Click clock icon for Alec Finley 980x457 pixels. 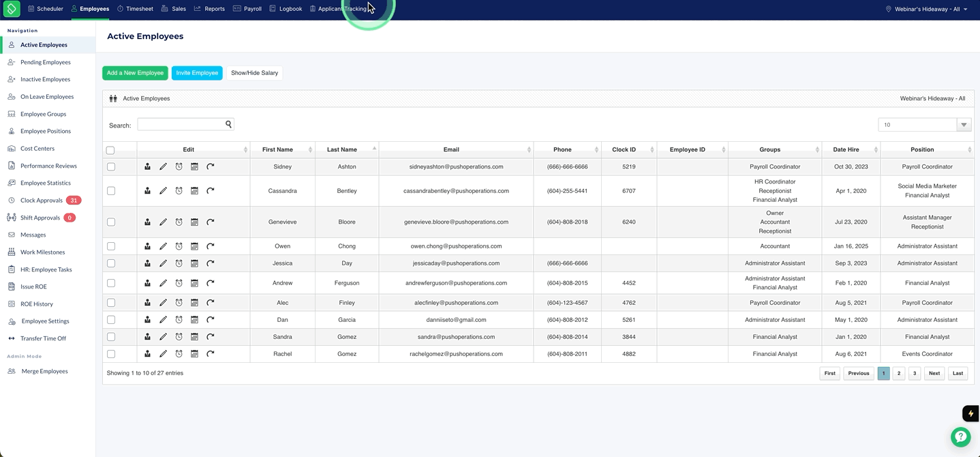pyautogui.click(x=179, y=303)
